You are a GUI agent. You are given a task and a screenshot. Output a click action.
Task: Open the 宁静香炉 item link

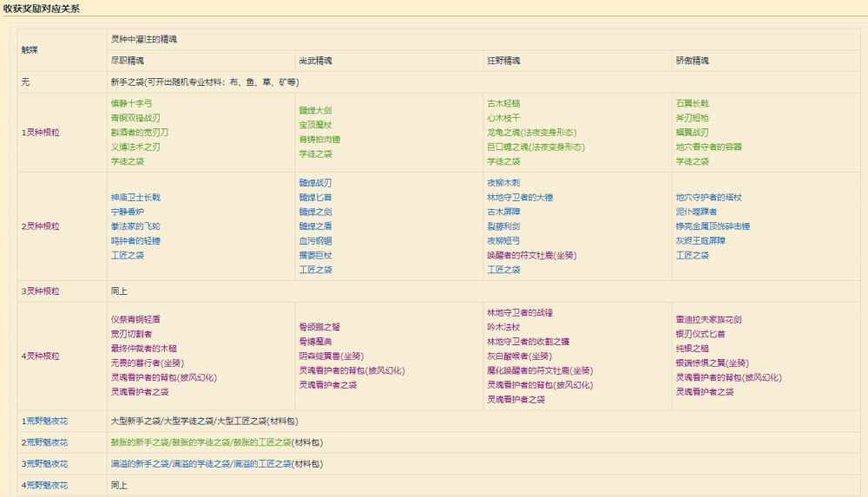128,212
